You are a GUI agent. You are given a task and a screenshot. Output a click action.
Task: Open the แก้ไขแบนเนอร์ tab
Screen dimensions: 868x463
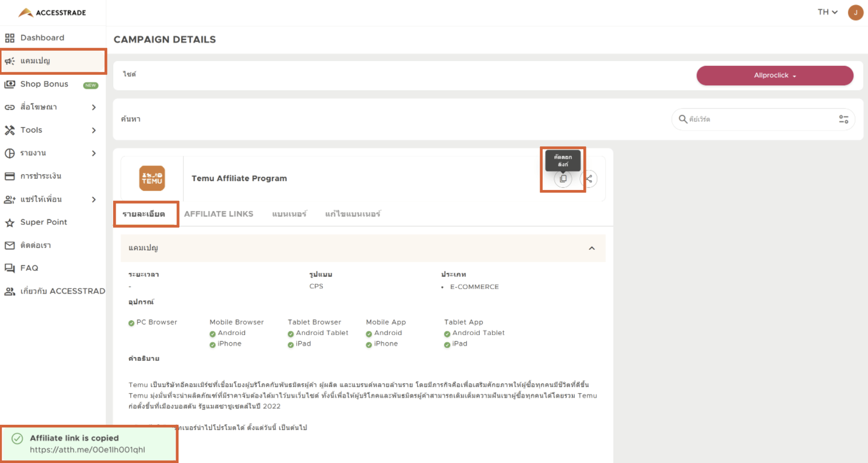pyautogui.click(x=353, y=214)
